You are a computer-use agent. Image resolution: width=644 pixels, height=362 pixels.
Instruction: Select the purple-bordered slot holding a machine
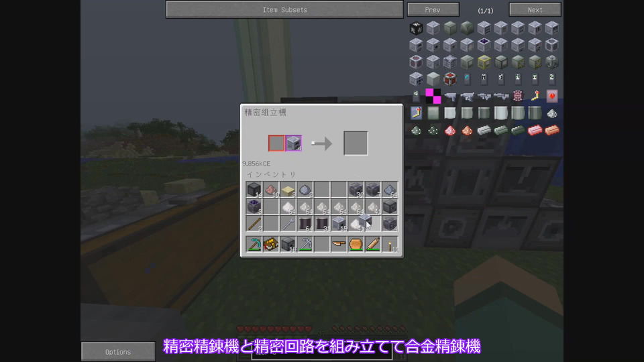pos(294,143)
